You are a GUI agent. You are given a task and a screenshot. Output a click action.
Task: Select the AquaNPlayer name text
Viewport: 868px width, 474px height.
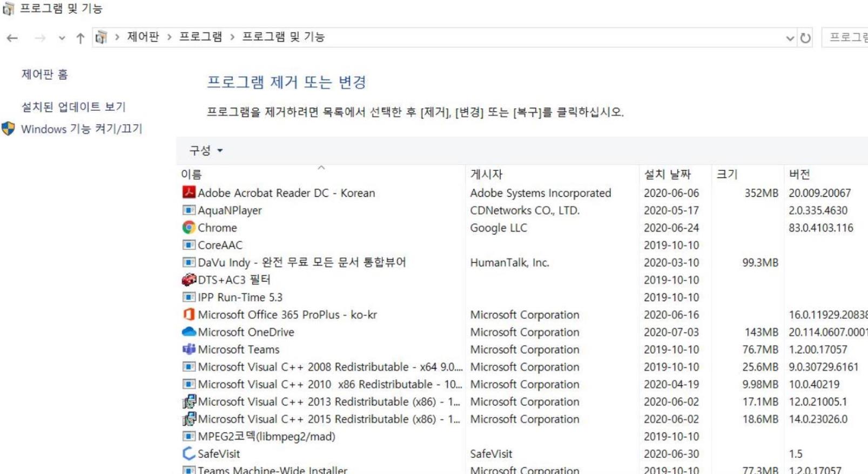pos(230,210)
